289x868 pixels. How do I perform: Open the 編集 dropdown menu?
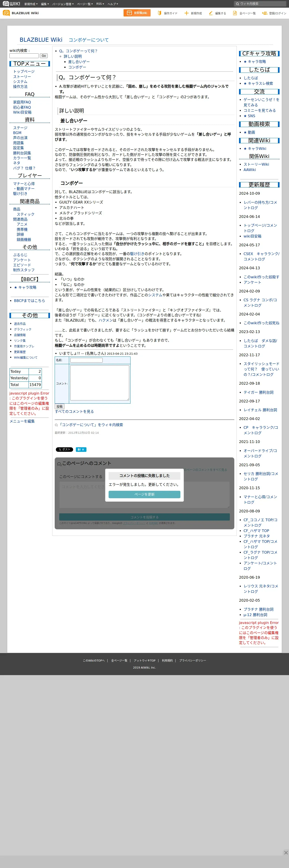pos(45,4)
